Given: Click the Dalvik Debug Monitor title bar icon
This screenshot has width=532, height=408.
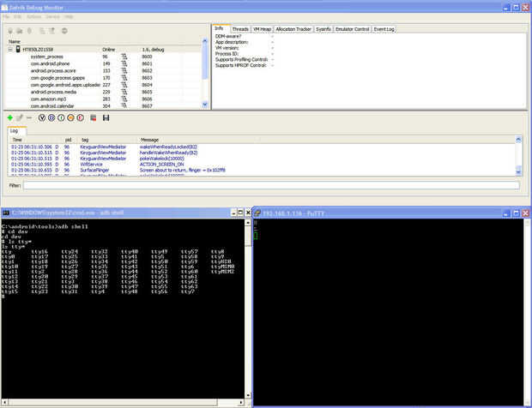Looking at the screenshot, I should coord(4,8).
